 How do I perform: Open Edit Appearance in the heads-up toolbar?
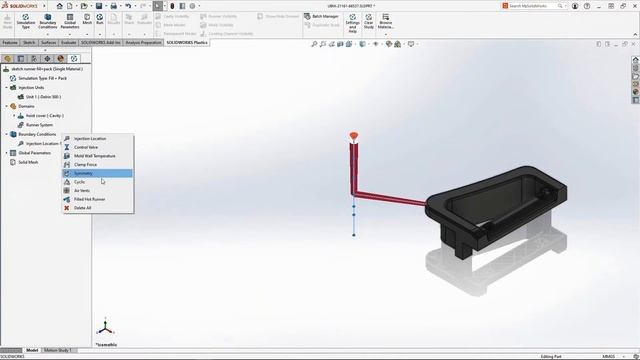click(389, 44)
